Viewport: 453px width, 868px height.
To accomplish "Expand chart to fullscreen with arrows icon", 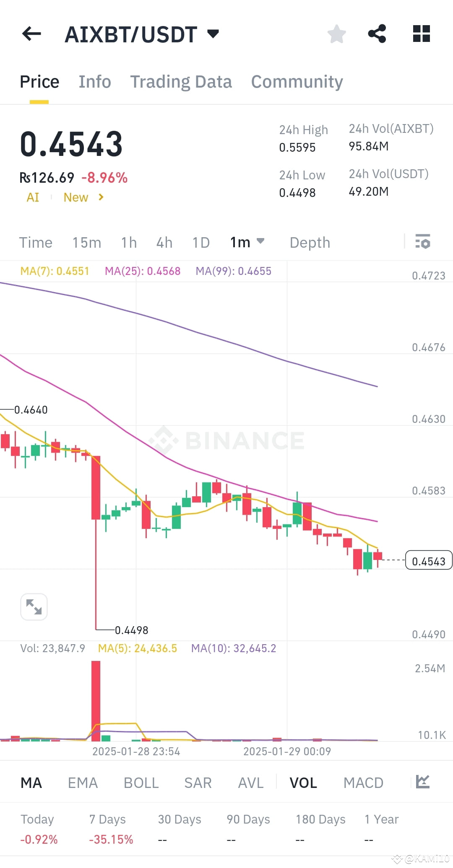I will 34,606.
